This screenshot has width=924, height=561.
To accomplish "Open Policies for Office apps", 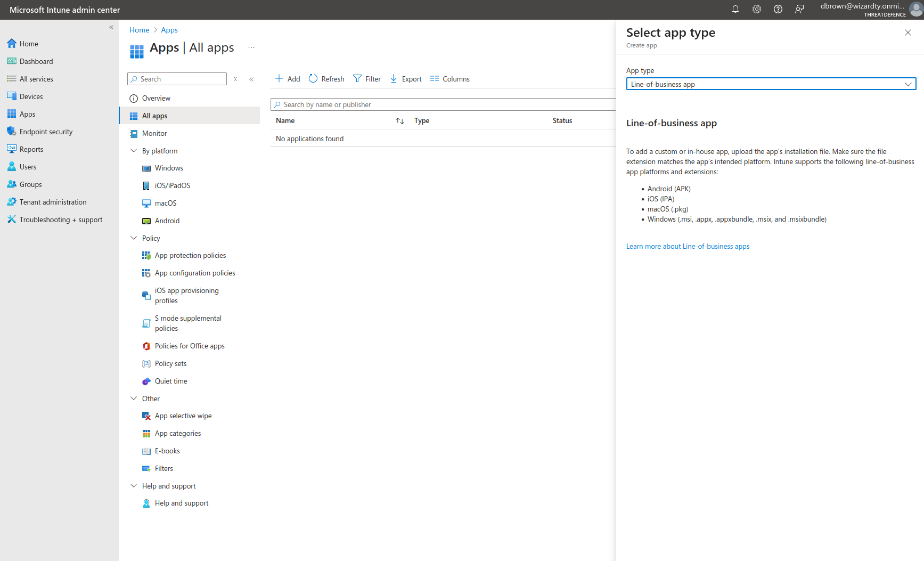I will (x=190, y=346).
